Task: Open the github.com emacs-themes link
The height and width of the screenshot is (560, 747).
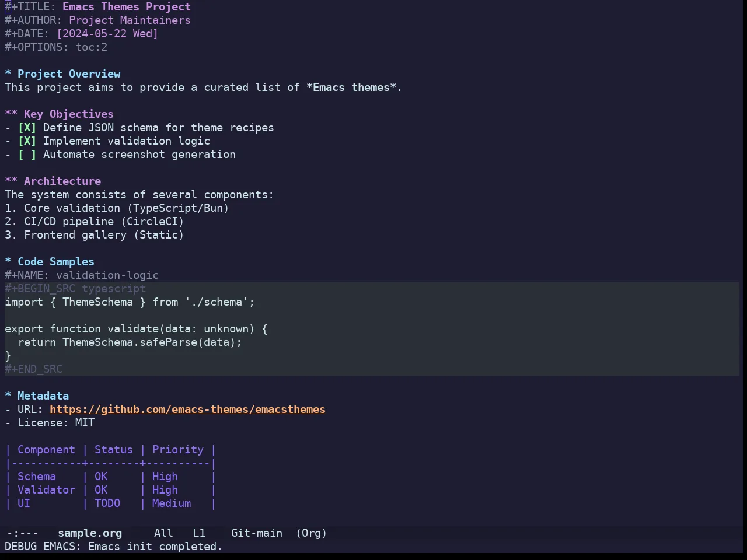Action: [x=187, y=409]
